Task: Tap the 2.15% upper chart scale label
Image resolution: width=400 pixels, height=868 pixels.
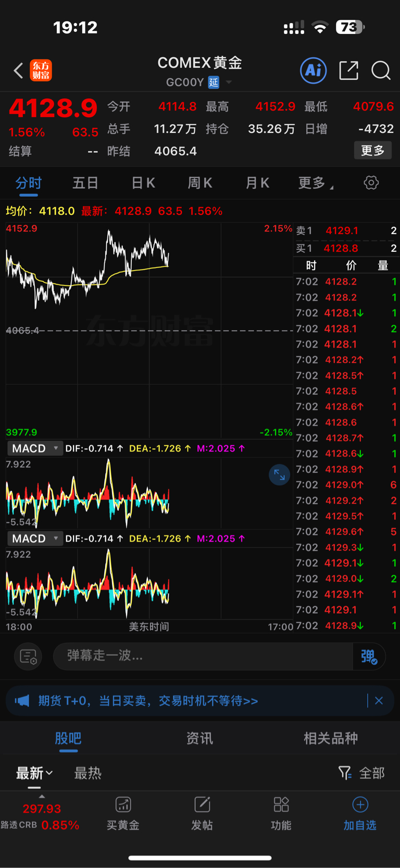Action: point(278,228)
